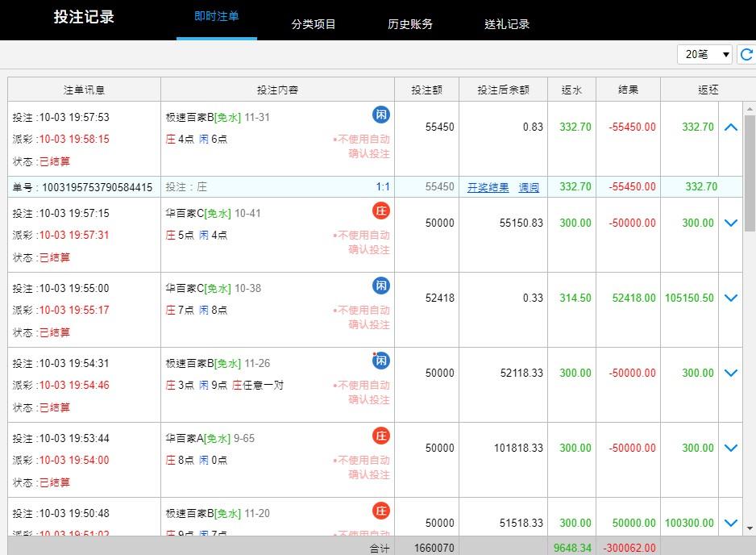Image resolution: width=756 pixels, height=555 pixels.
Task: Click red 庄 badge on 19:50:48 bet
Action: (380, 511)
